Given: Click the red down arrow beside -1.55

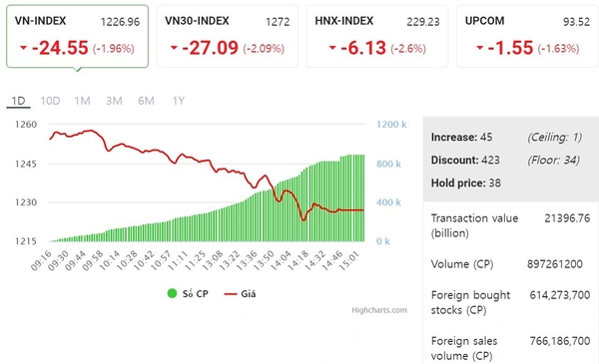Looking at the screenshot, I should click(x=480, y=48).
